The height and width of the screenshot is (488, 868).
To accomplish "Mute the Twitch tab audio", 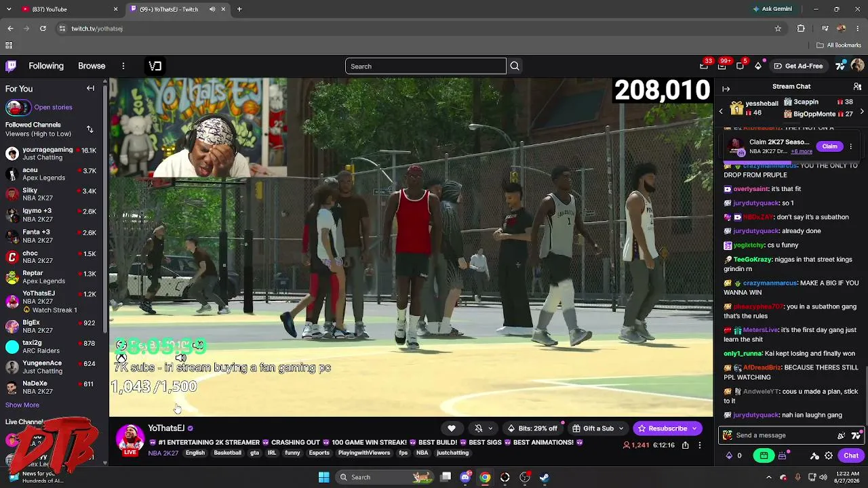I will (x=212, y=9).
